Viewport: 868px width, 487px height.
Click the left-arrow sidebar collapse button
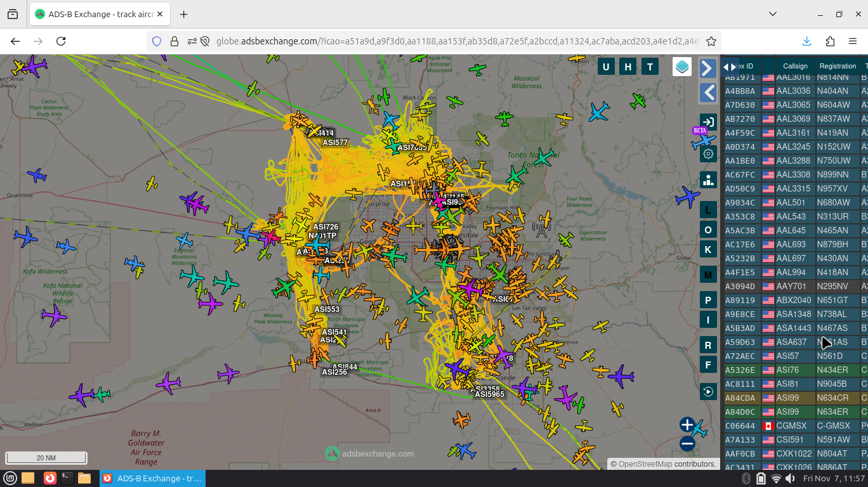tap(708, 93)
